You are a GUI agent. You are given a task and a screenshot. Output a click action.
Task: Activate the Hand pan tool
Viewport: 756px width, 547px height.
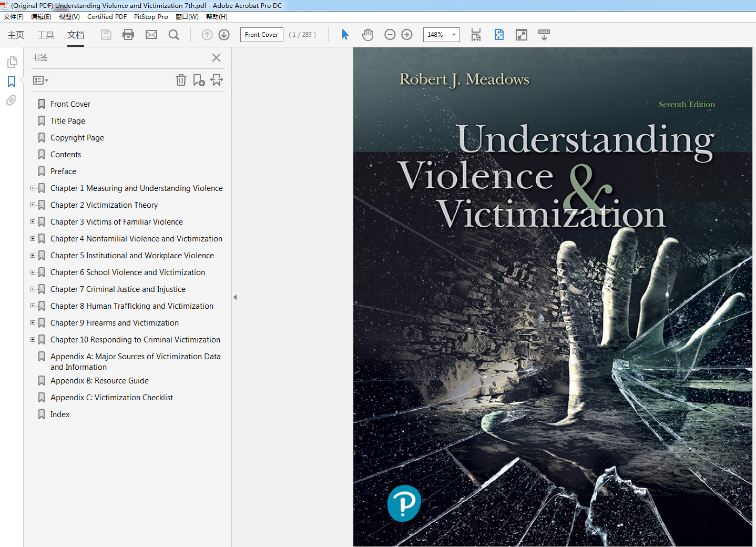tap(367, 35)
